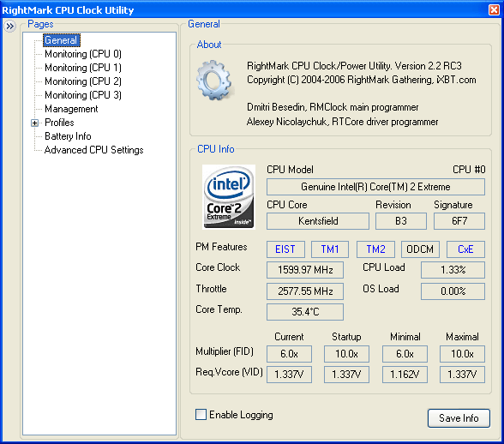Click the 'Kentsfield' CPU Core field
The width and height of the screenshot is (504, 444).
point(317,221)
